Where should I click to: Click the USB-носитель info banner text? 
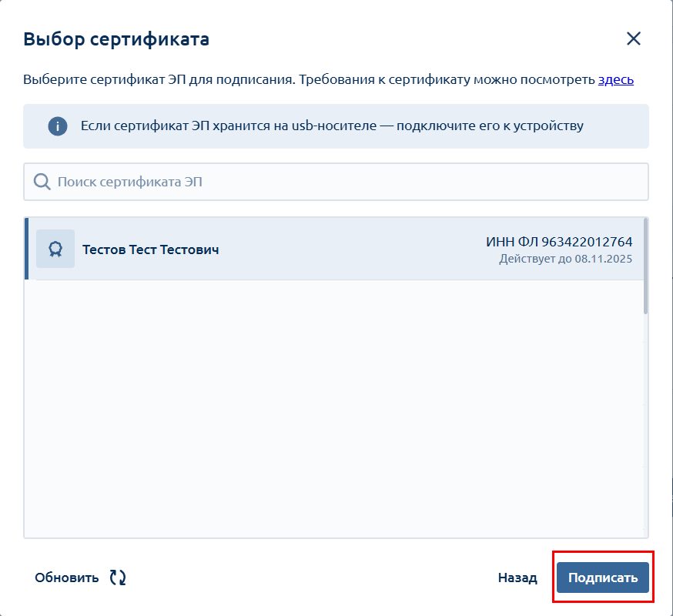point(332,126)
